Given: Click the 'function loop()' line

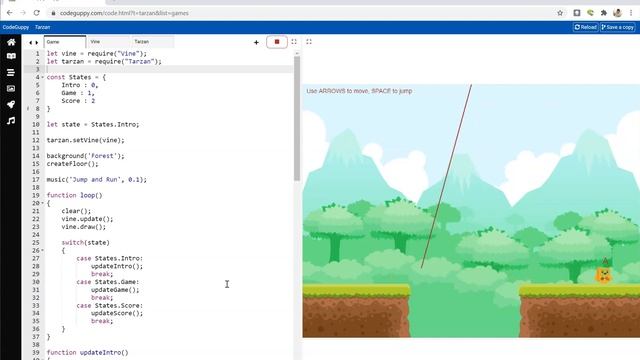Looking at the screenshot, I should pos(74,195).
